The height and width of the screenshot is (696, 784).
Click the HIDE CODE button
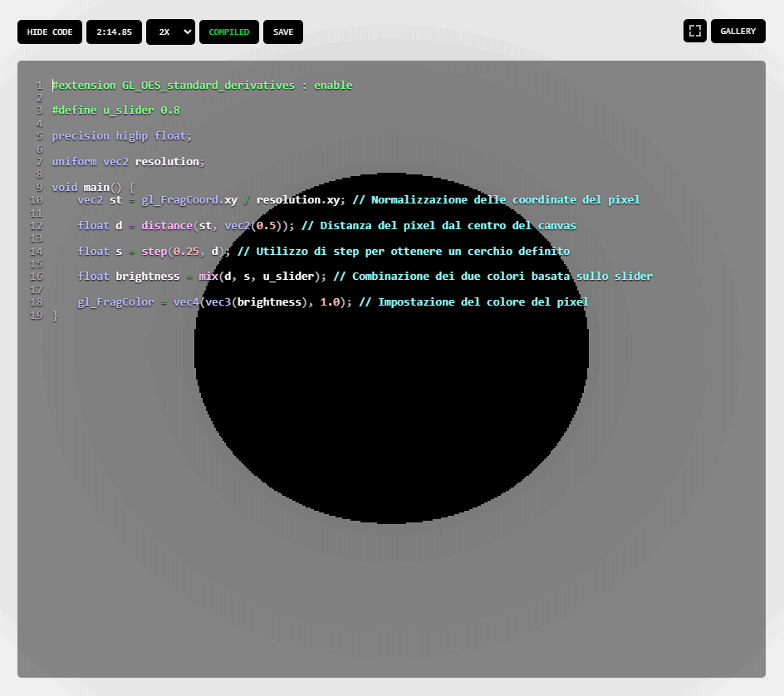(50, 32)
